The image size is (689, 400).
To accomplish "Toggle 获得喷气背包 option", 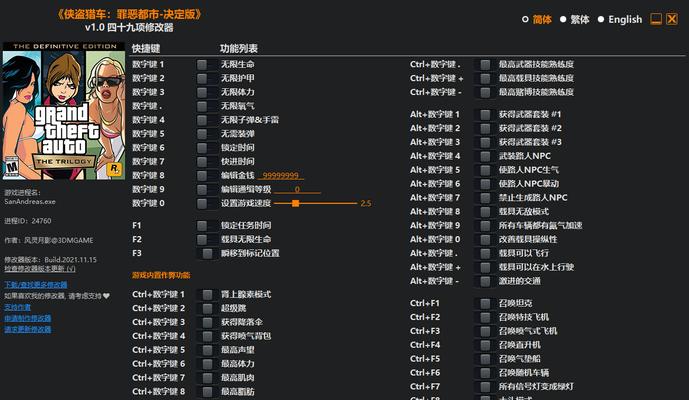I will (207, 336).
